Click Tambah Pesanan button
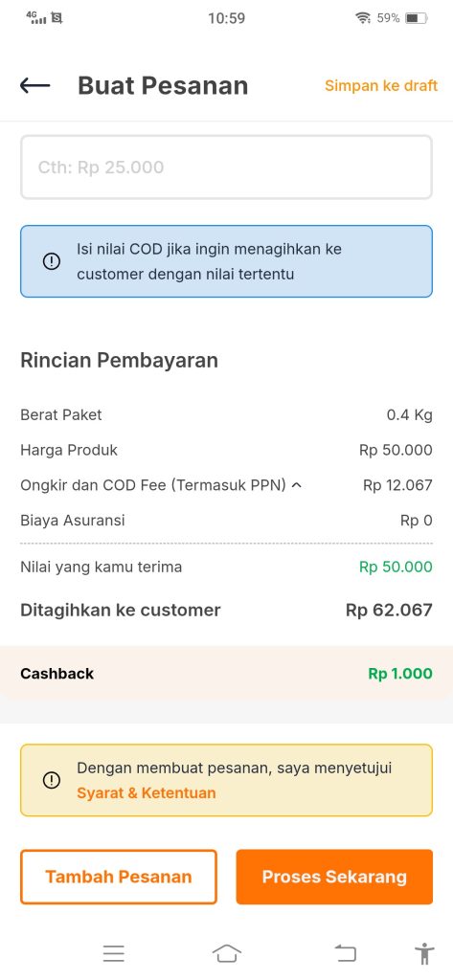The height and width of the screenshot is (980, 453). [119, 877]
